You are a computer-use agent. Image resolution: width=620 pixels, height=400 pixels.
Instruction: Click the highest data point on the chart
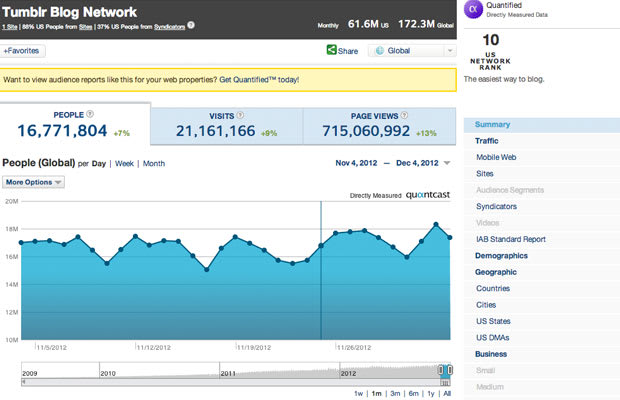[436, 224]
